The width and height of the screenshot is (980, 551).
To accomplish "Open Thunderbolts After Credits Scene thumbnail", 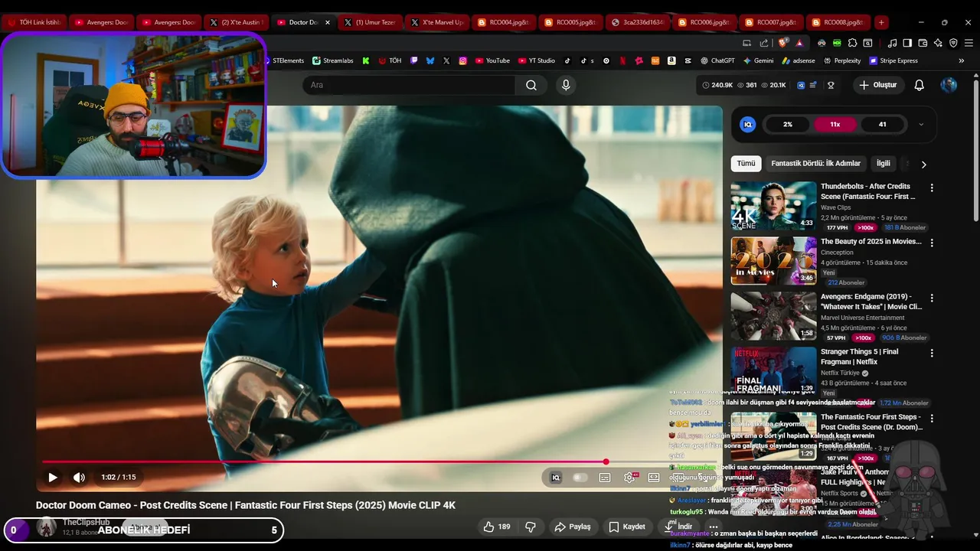I will [773, 206].
